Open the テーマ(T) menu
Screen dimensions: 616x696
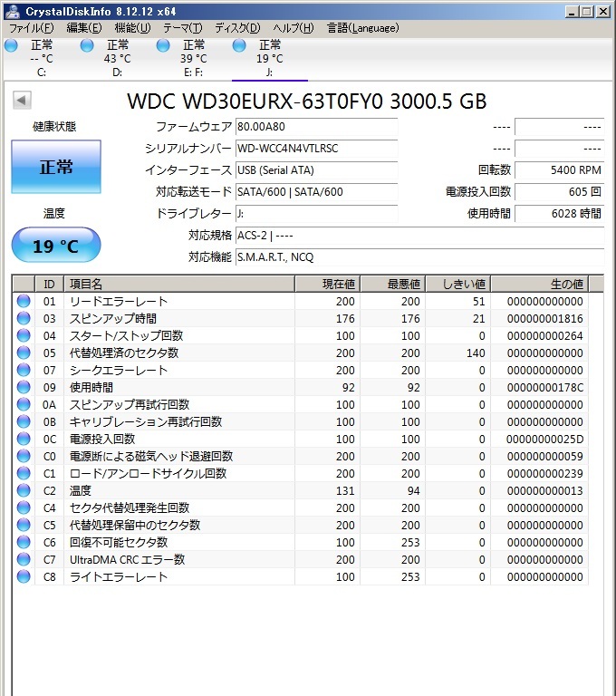point(182,28)
